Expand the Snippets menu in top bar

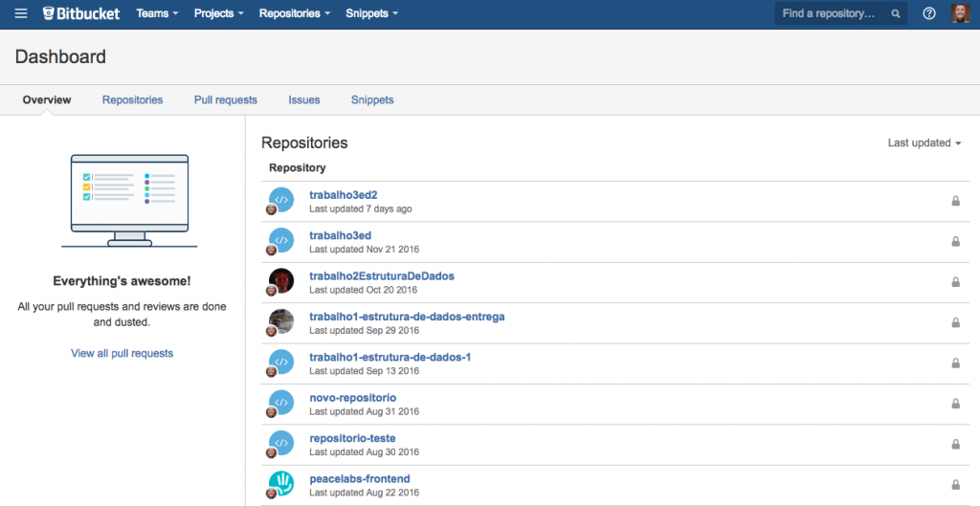(x=372, y=13)
